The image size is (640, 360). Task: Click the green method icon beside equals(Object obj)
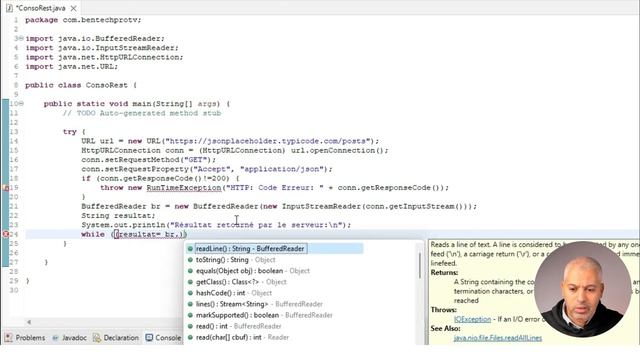190,271
